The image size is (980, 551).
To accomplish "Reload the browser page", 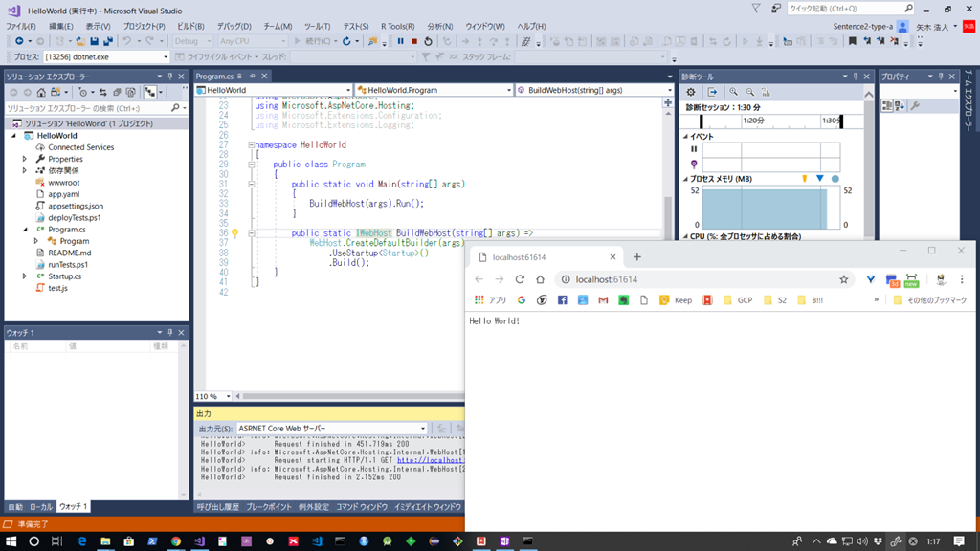I will [x=520, y=279].
